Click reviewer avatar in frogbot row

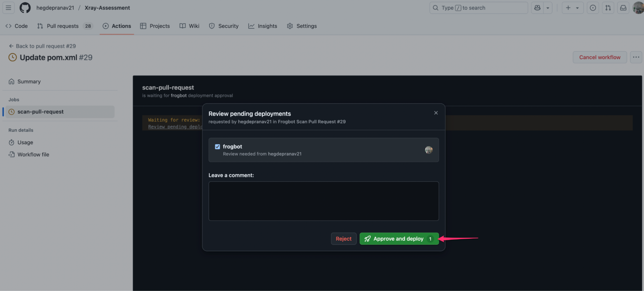tap(428, 150)
